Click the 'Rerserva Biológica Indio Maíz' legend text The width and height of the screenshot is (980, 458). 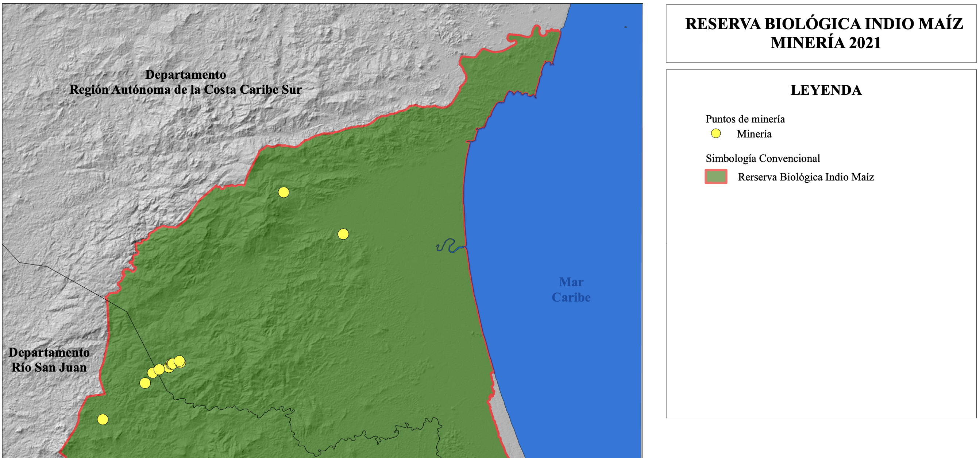pyautogui.click(x=806, y=177)
